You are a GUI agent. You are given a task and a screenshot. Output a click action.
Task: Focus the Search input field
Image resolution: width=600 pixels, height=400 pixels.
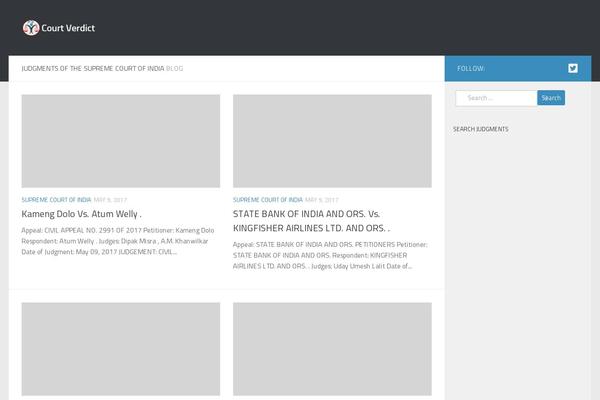tap(496, 98)
